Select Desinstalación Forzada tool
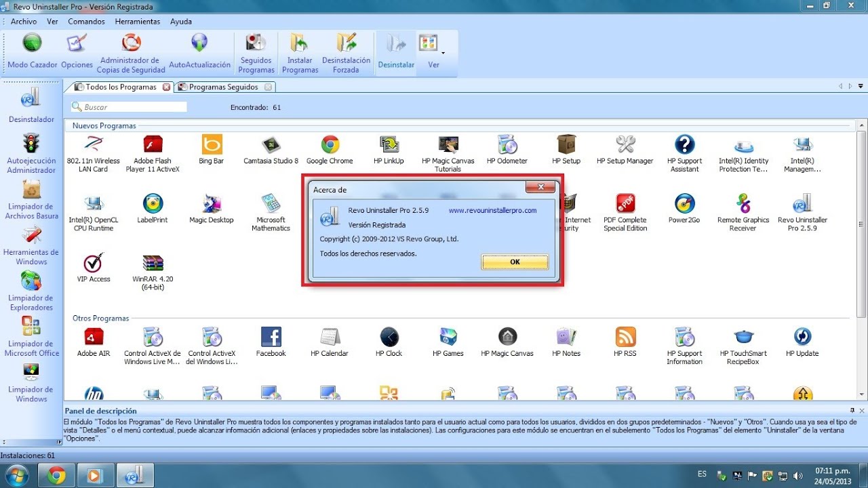This screenshot has width=868, height=488. pos(347,53)
